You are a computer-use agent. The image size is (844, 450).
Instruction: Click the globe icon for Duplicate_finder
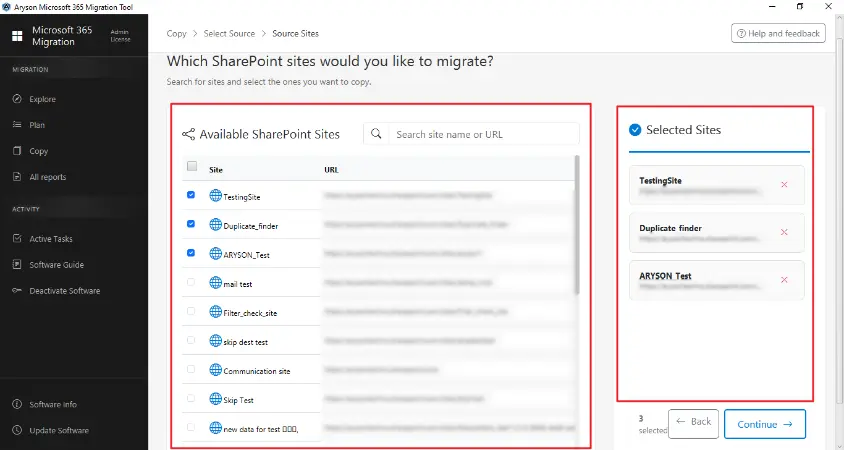215,224
